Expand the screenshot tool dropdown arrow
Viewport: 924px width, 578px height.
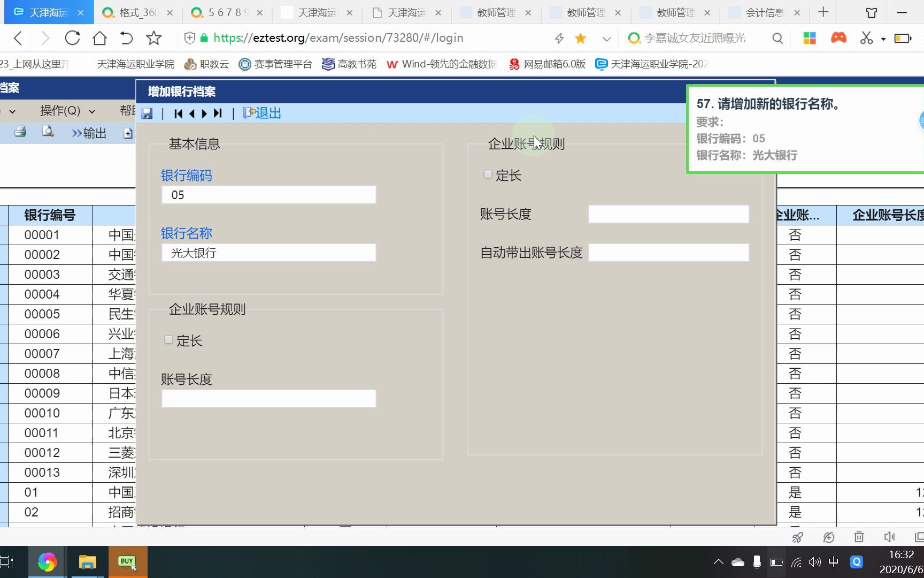[883, 39]
